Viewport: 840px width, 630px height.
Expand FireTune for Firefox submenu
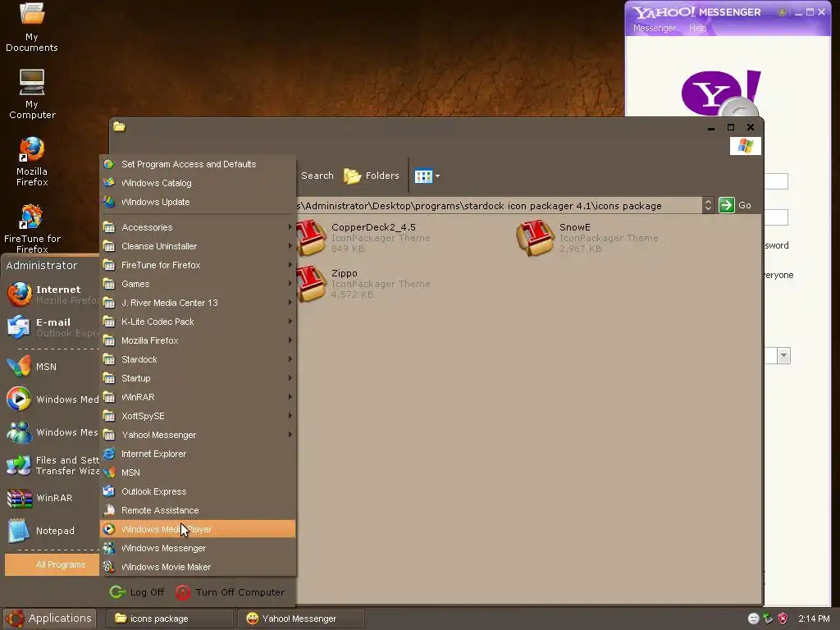198,265
